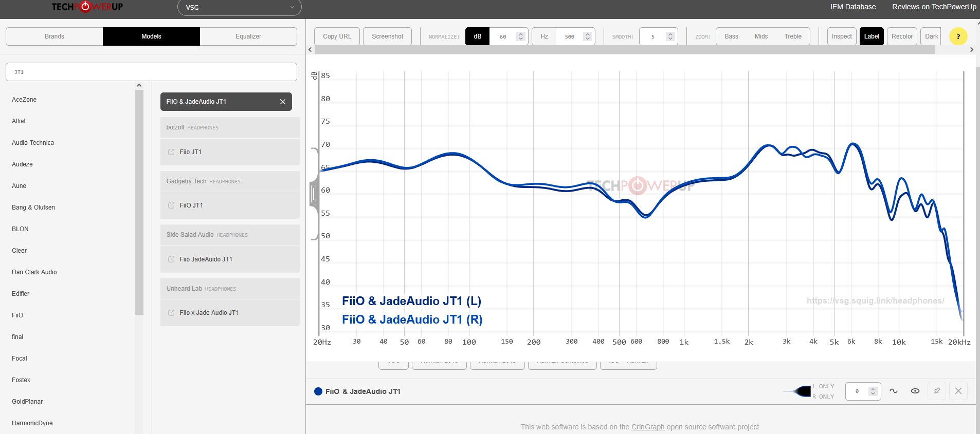The image size is (980, 434).
Task: Click the blue color dot for JT1
Action: pyautogui.click(x=318, y=391)
